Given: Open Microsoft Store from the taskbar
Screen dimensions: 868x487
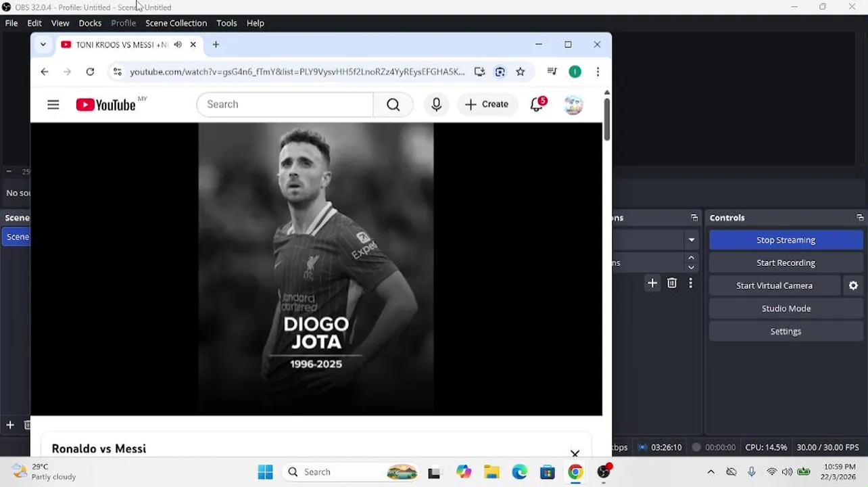Looking at the screenshot, I should point(548,472).
